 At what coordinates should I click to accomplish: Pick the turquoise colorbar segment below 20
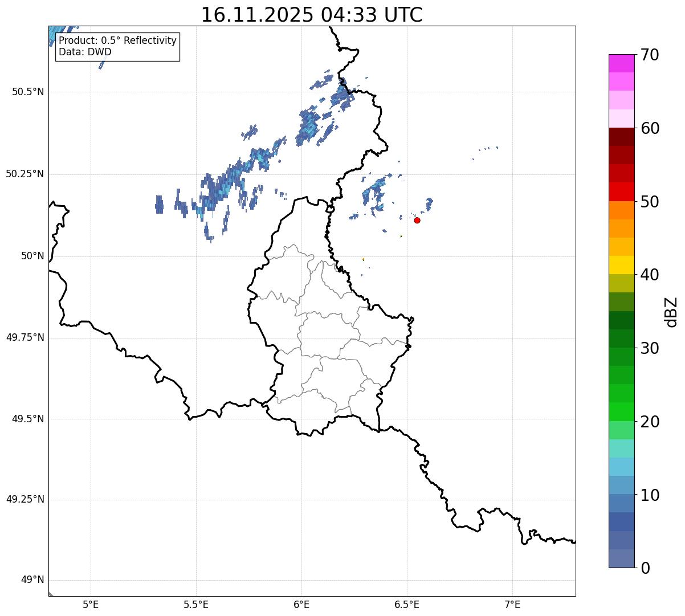(x=621, y=448)
